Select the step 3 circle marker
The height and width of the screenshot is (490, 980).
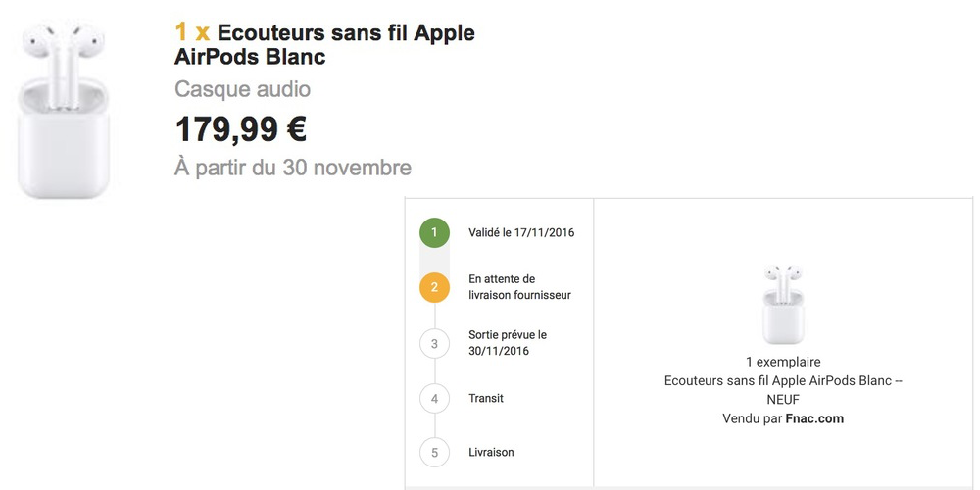pos(434,343)
